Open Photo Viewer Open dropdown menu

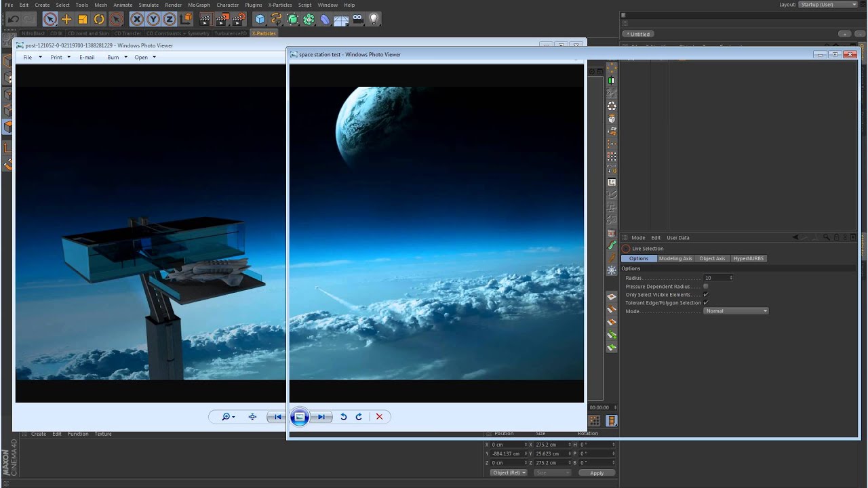pyautogui.click(x=144, y=57)
